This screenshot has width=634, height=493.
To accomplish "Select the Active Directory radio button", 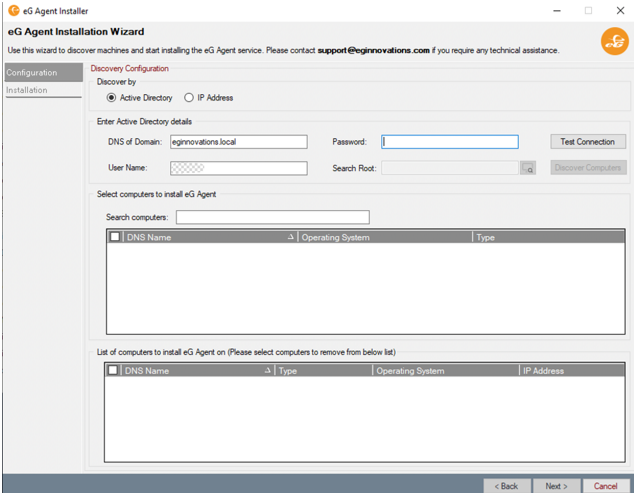I will [111, 98].
